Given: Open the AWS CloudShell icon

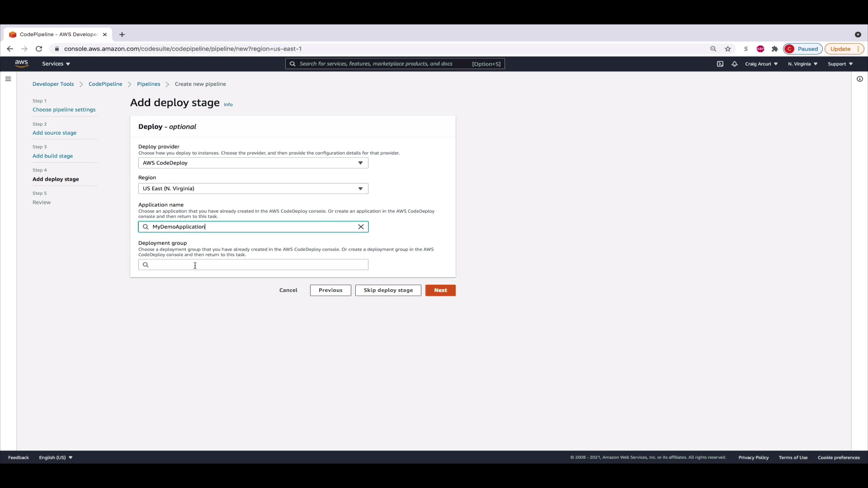Looking at the screenshot, I should [720, 64].
